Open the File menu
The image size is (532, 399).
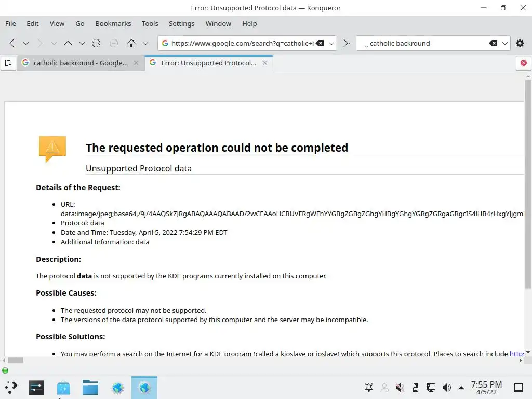tap(10, 24)
